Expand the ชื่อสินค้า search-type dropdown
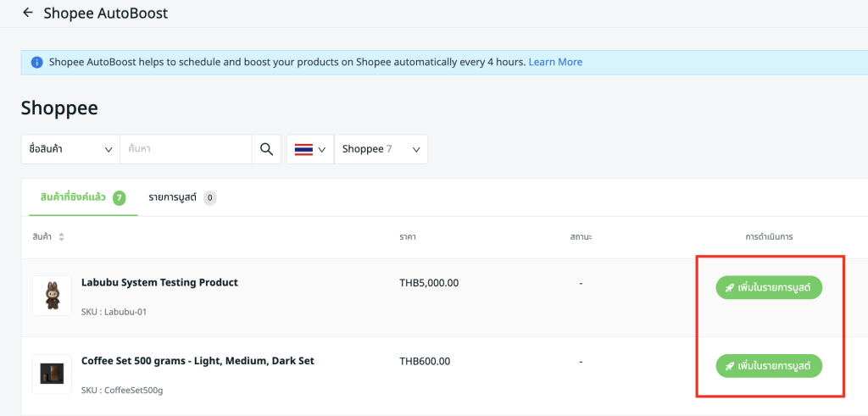 pos(70,149)
